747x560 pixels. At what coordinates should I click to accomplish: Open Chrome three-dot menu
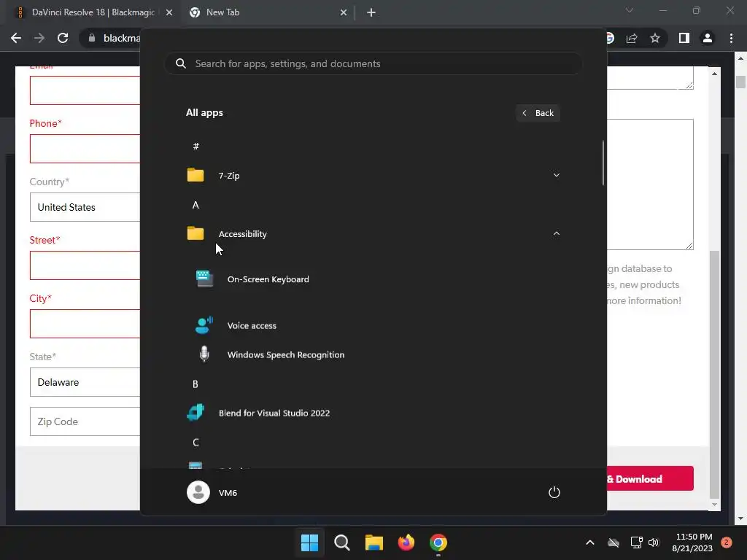[731, 38]
